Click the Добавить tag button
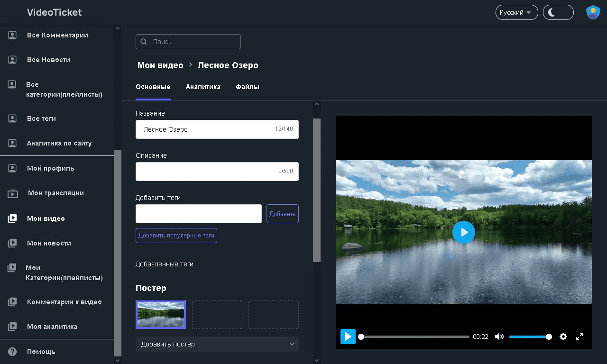The height and width of the screenshot is (364, 607). tap(282, 214)
